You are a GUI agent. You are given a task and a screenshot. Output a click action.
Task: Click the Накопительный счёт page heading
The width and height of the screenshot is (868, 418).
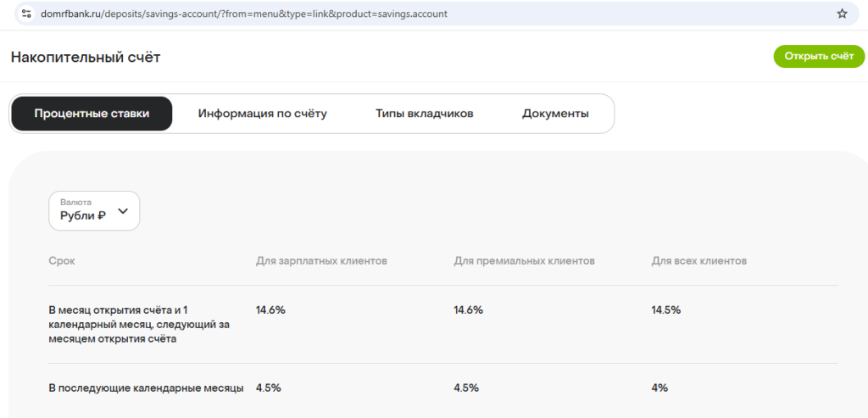(86, 57)
